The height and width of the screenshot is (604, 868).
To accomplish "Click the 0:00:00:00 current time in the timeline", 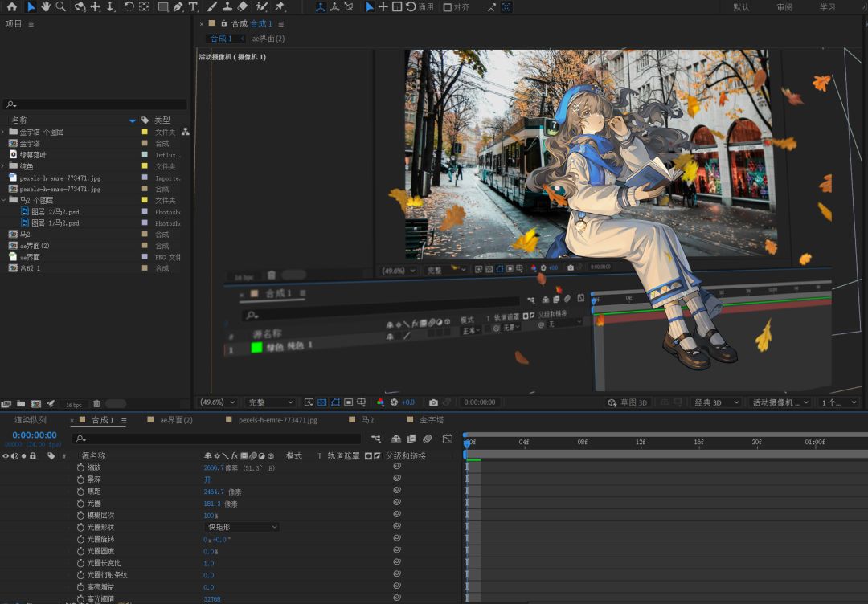I will [x=34, y=435].
